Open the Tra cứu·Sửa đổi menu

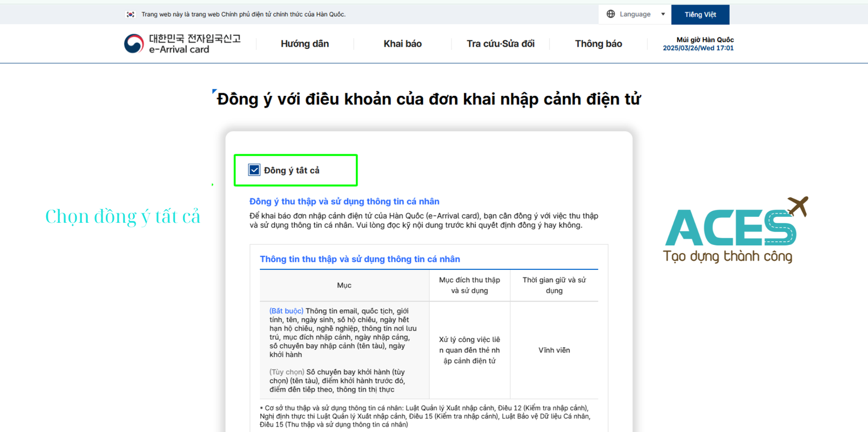[x=501, y=44]
